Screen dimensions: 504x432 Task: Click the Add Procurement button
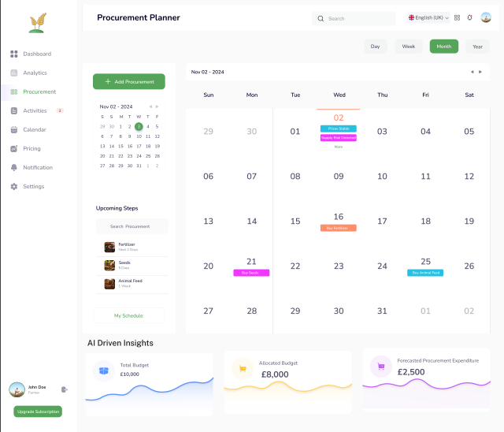click(x=129, y=81)
